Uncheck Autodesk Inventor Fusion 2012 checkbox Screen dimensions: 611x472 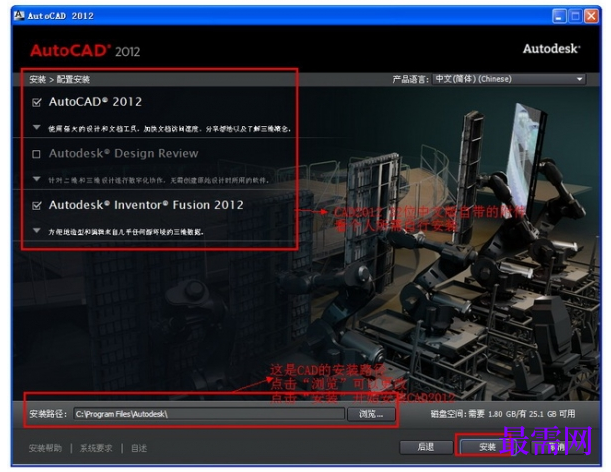tap(37, 206)
